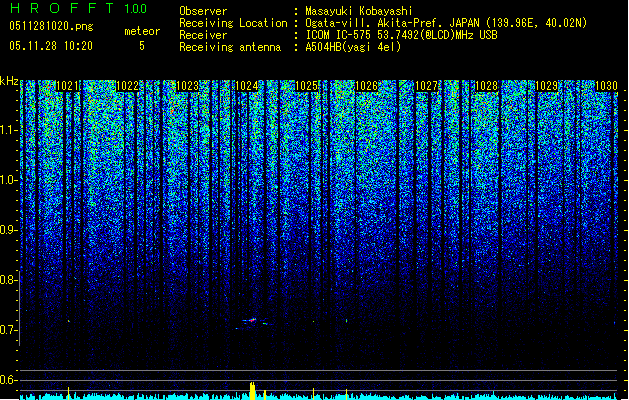Click the 1030 time marker
This screenshot has width=629, height=400.
606,86
